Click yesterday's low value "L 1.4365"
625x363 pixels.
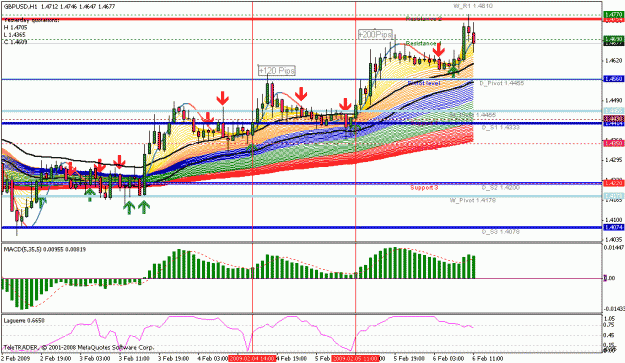pyautogui.click(x=15, y=35)
